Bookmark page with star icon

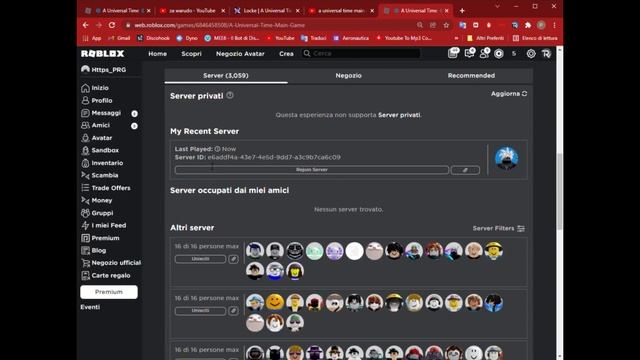click(446, 25)
